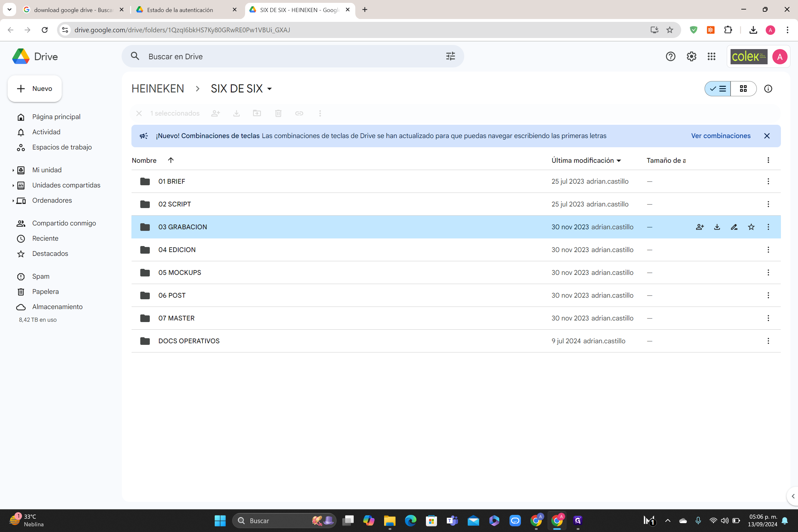
Task: Copy link of selected item
Action: tap(299, 113)
